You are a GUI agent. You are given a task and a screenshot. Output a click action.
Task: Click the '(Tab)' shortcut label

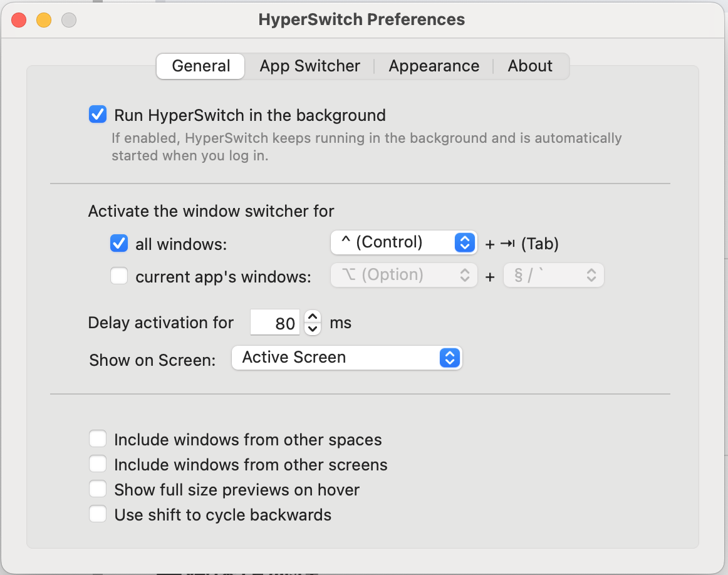tap(539, 244)
